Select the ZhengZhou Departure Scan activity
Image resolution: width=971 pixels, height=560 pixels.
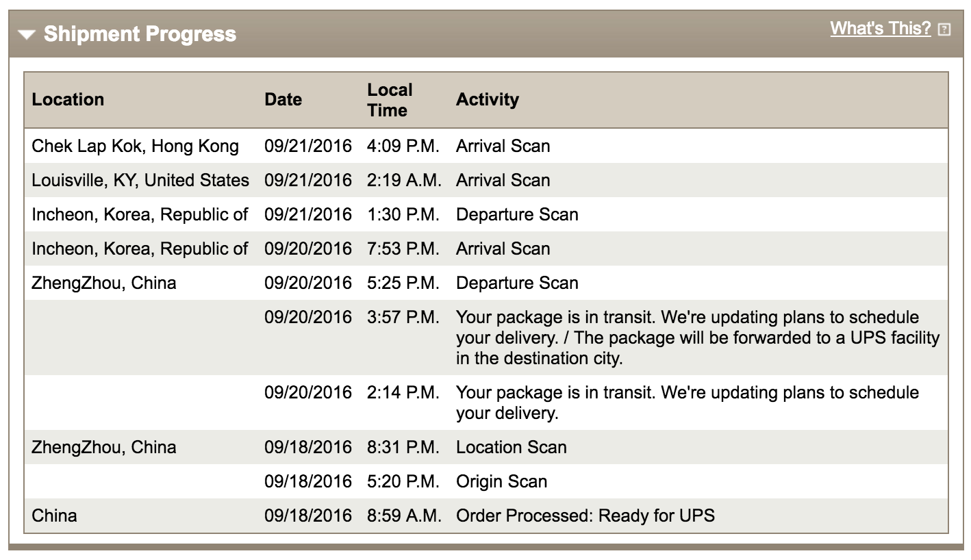tap(517, 283)
